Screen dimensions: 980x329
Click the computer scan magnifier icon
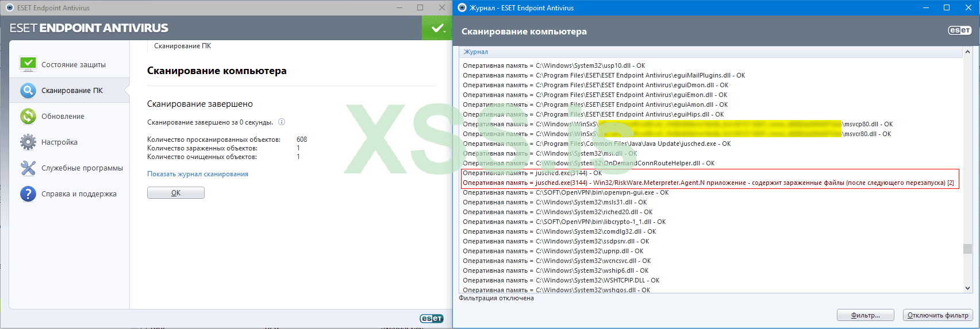tap(28, 90)
